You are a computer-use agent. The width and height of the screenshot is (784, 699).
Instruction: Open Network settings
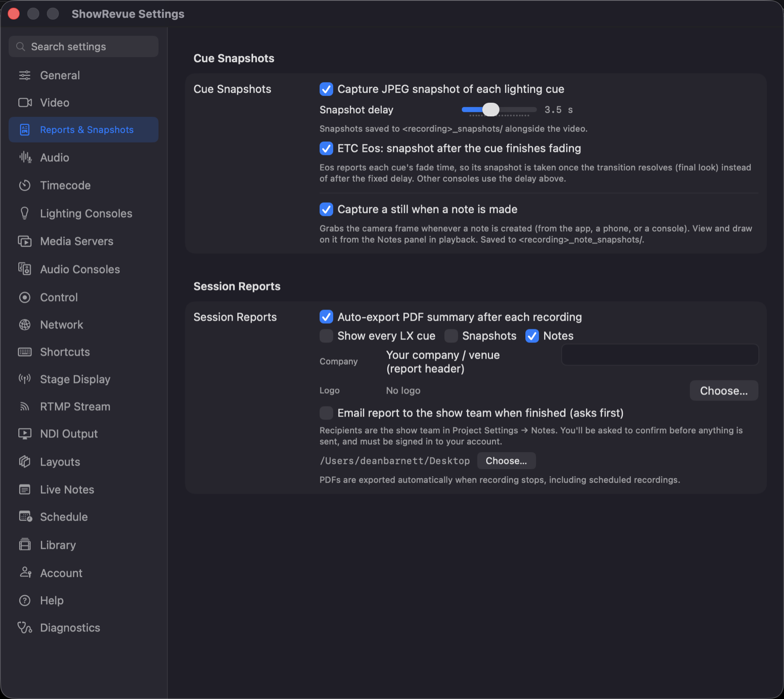84,325
